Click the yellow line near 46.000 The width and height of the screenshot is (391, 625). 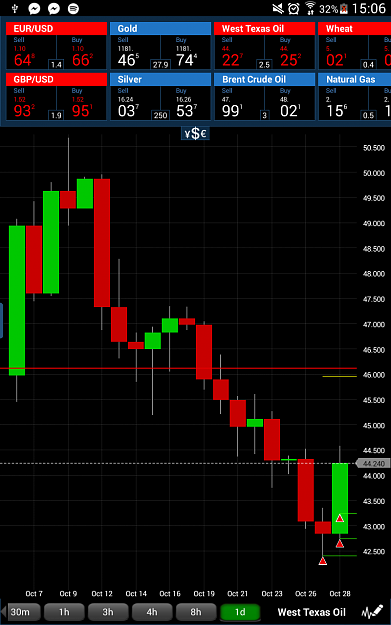[340, 376]
